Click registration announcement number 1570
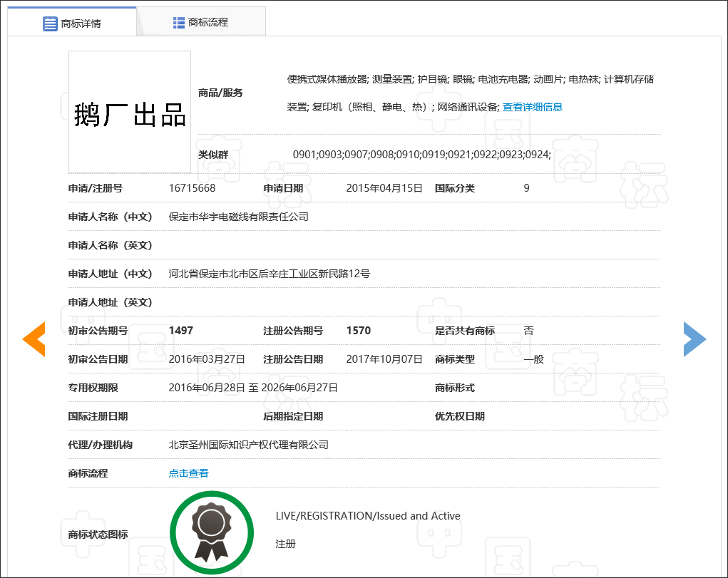 click(359, 331)
